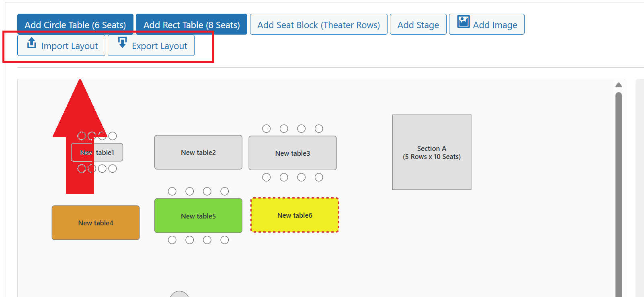Click the Export Layout download icon
644x297 pixels.
tap(122, 43)
